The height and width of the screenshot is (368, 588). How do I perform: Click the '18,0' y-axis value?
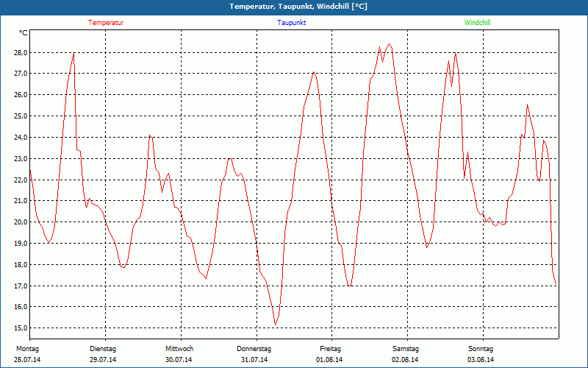point(21,265)
